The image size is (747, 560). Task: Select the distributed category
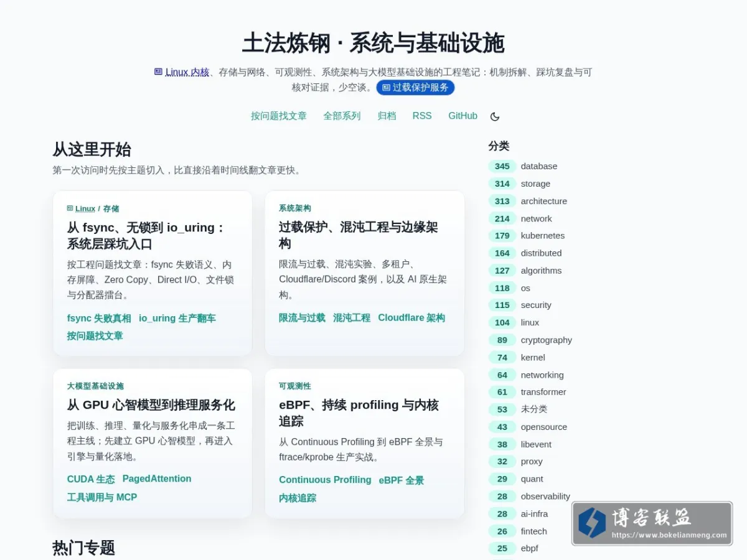point(541,253)
